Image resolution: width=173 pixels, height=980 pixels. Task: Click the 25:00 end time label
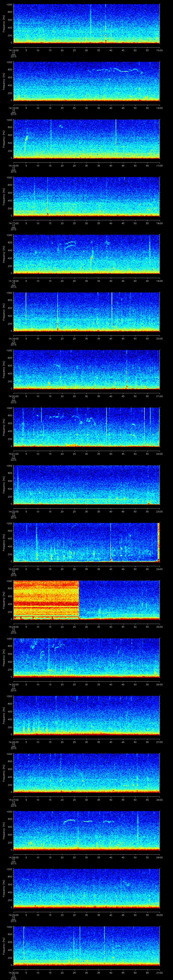pyautogui.click(x=159, y=627)
